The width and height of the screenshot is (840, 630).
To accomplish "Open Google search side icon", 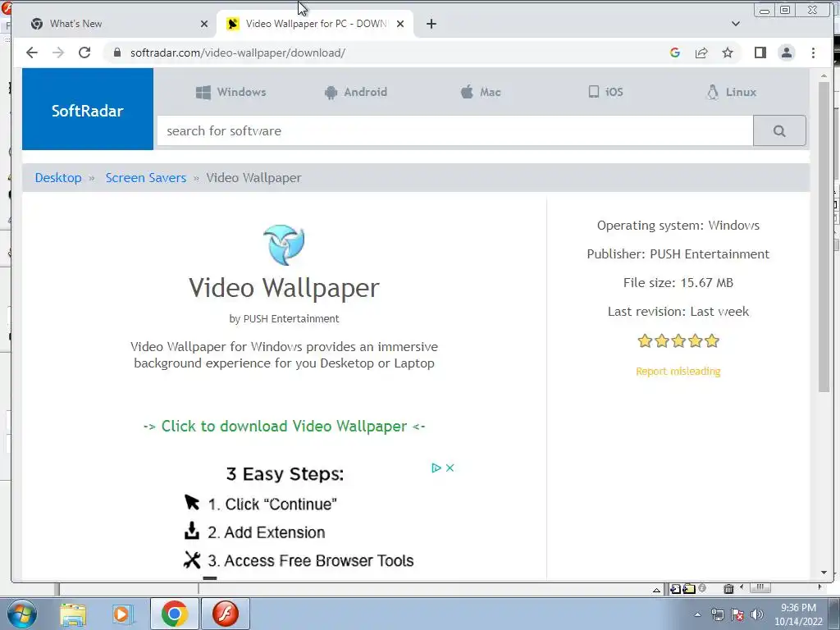I will pos(675,52).
